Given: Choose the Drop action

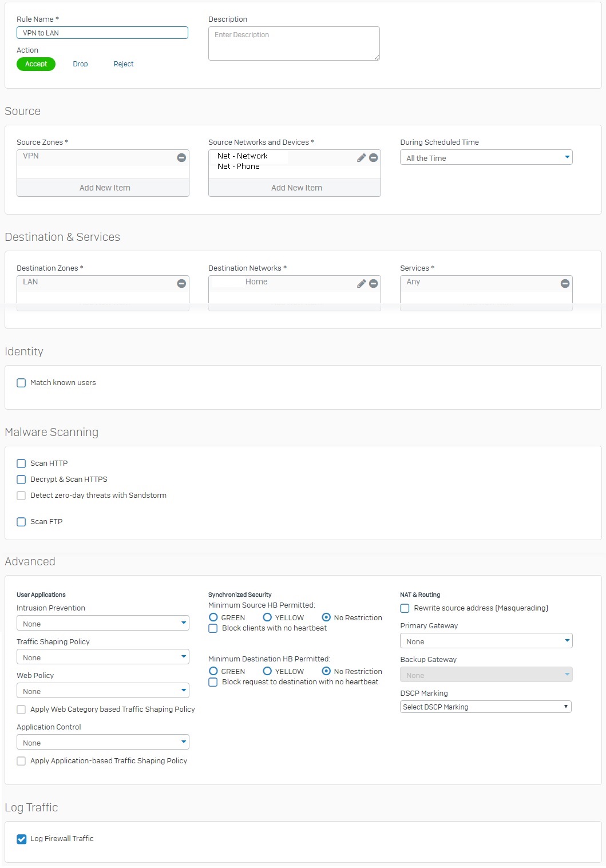Looking at the screenshot, I should point(80,64).
